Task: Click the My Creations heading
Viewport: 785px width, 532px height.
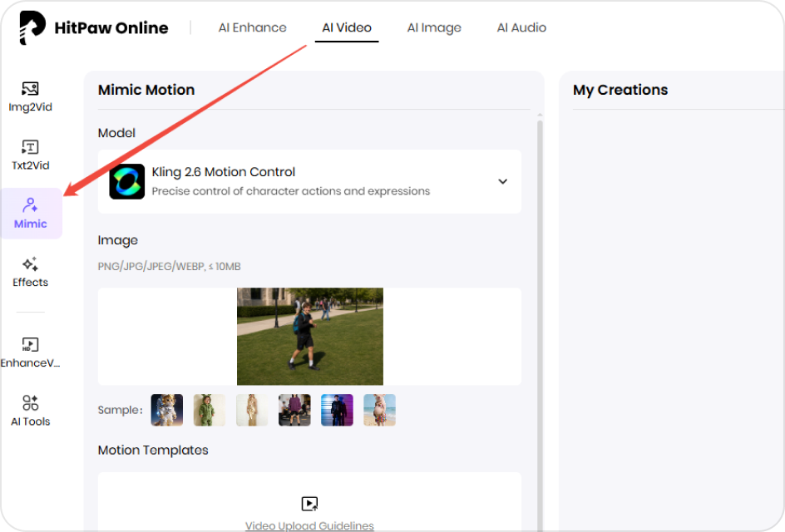Action: pos(620,90)
